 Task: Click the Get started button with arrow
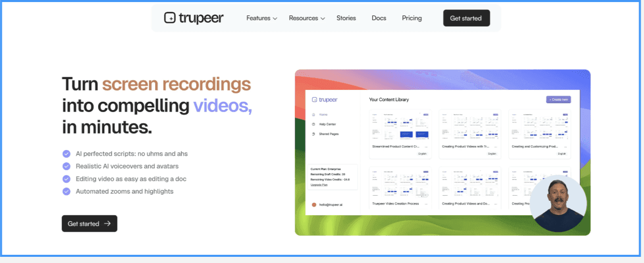[x=89, y=223]
